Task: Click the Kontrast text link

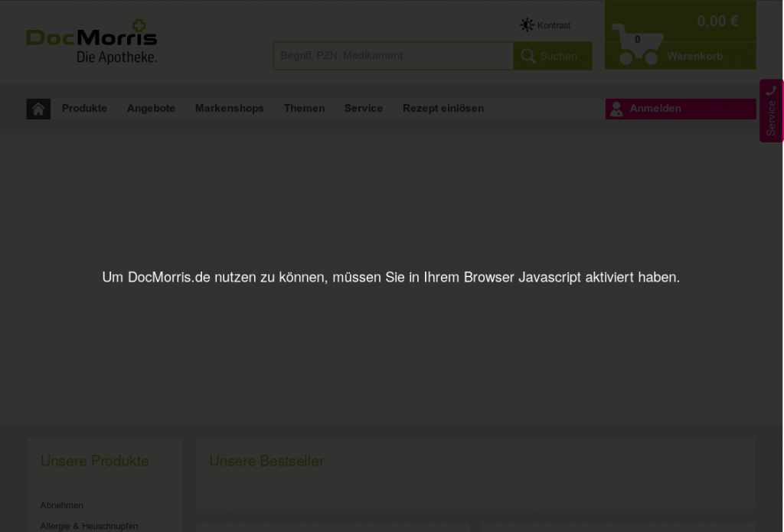Action: 554,25
